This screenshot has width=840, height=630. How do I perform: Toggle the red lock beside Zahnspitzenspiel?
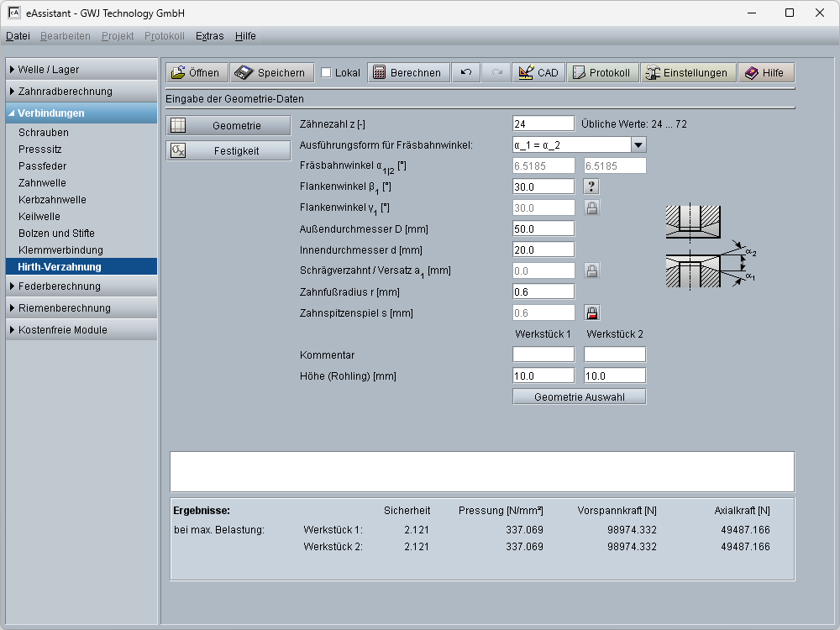pos(592,313)
